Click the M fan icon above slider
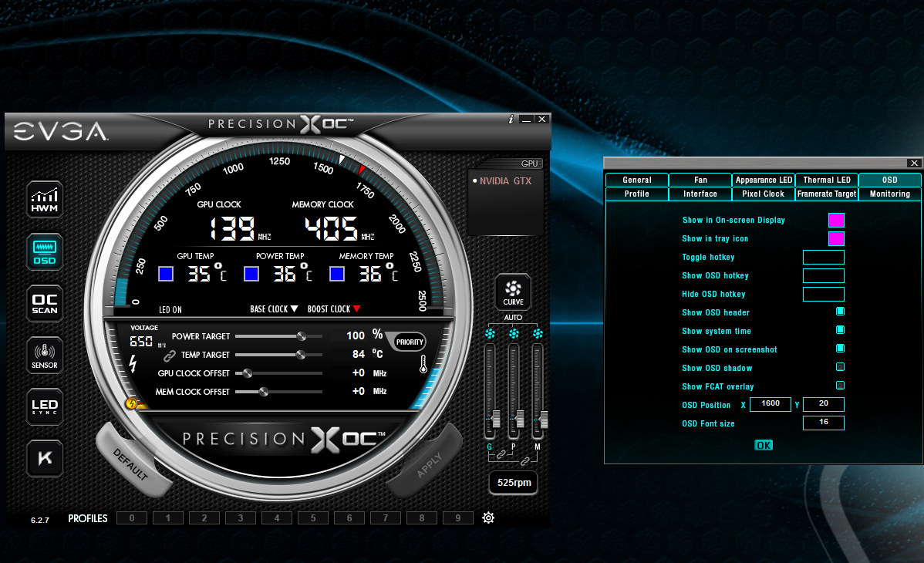Screen dimensions: 924x563 pyautogui.click(x=538, y=334)
